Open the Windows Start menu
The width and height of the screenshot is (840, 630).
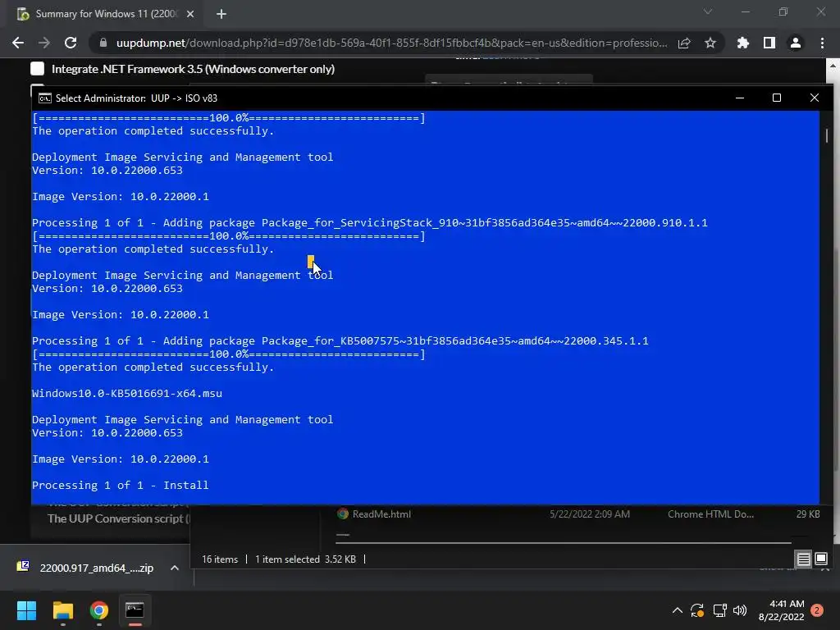pos(26,610)
